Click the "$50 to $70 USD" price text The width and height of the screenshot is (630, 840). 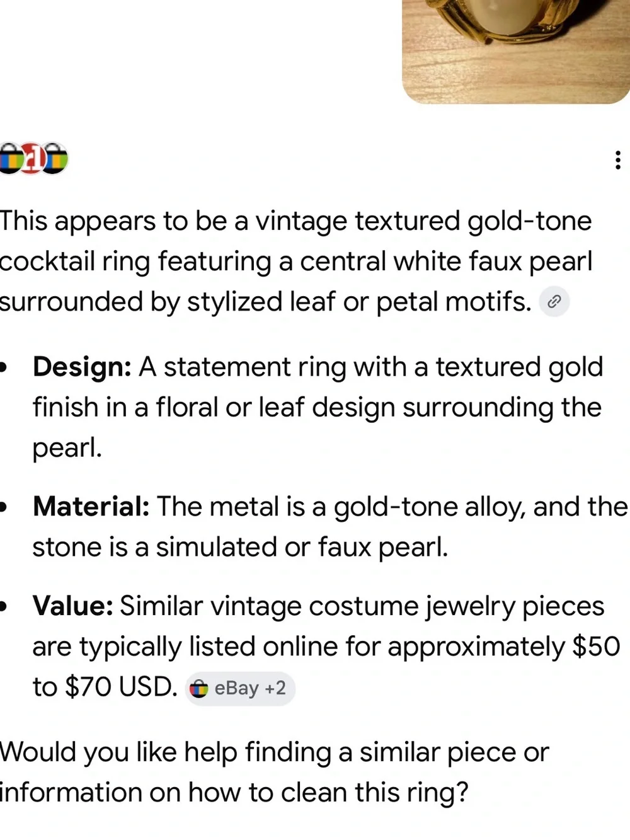coord(326,667)
